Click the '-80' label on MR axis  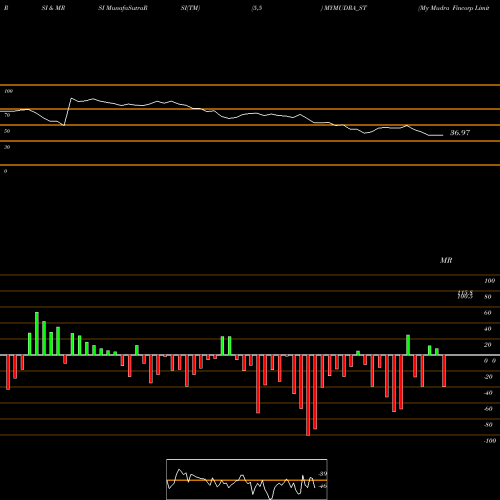point(488,425)
